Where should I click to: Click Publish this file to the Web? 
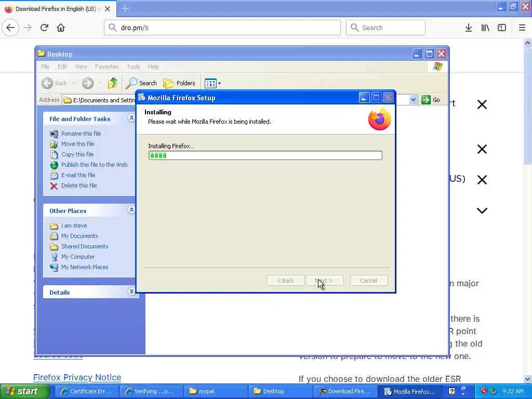(95, 165)
